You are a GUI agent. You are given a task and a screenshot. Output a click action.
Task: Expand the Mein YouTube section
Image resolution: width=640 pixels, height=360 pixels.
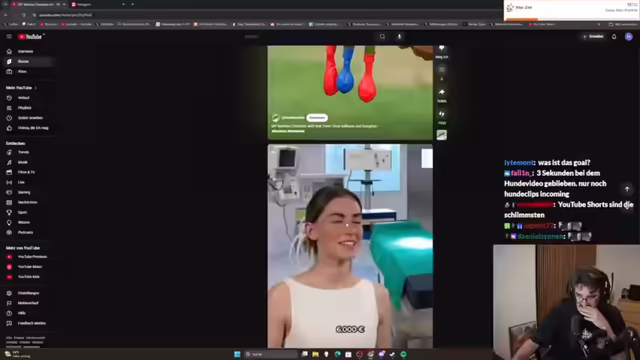[21, 88]
